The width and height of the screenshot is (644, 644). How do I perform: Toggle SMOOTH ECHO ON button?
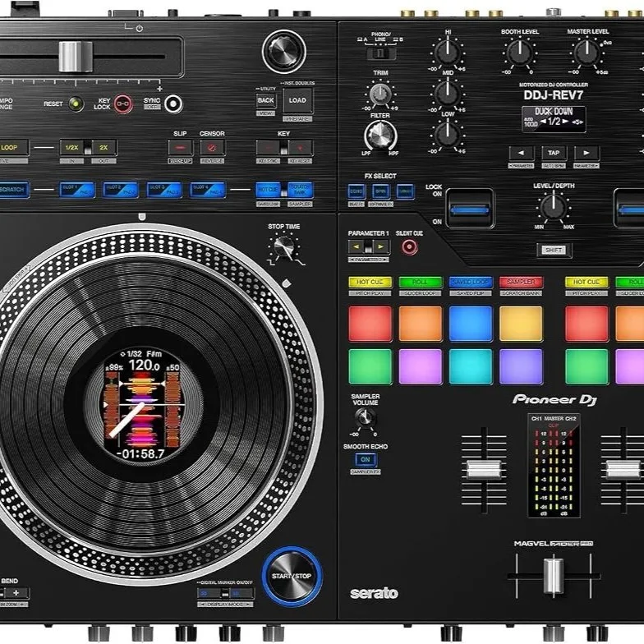[366, 460]
